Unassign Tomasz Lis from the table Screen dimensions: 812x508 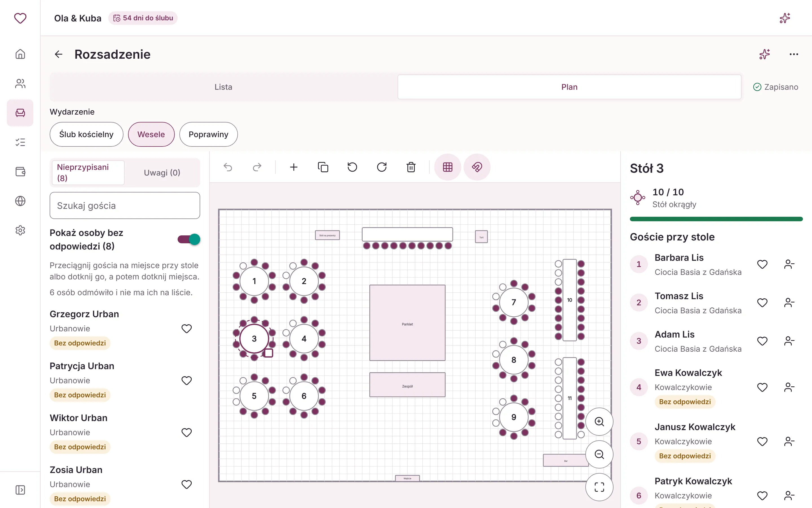[789, 303]
